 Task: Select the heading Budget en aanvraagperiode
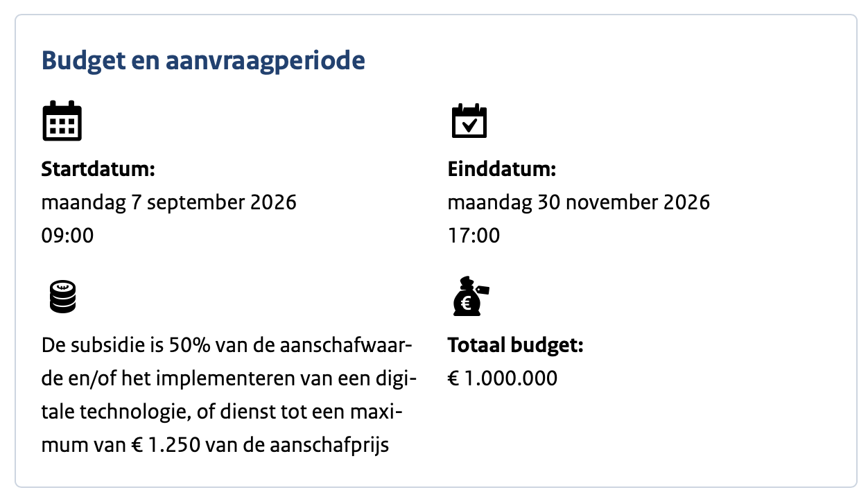[203, 61]
